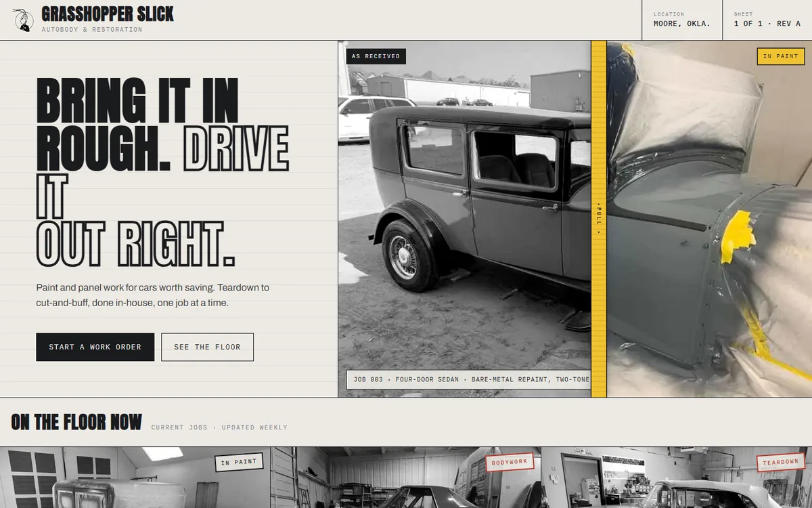Click the Paint and panel work paragraph
Image resolution: width=812 pixels, height=508 pixels.
pos(153,295)
